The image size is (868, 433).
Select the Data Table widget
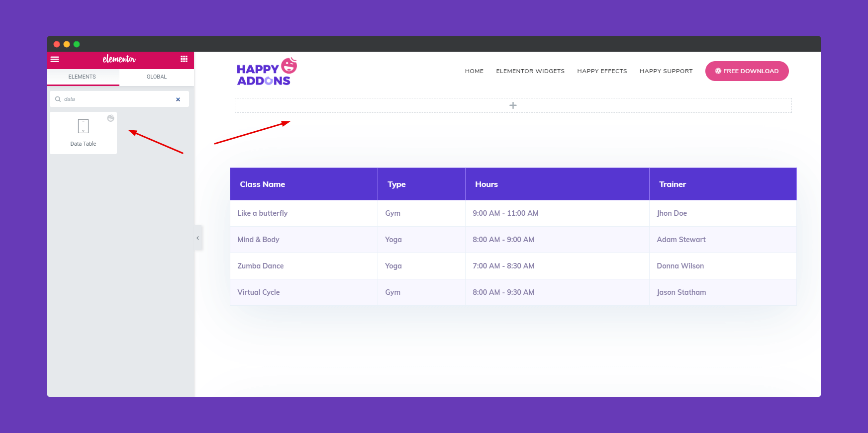[83, 133]
